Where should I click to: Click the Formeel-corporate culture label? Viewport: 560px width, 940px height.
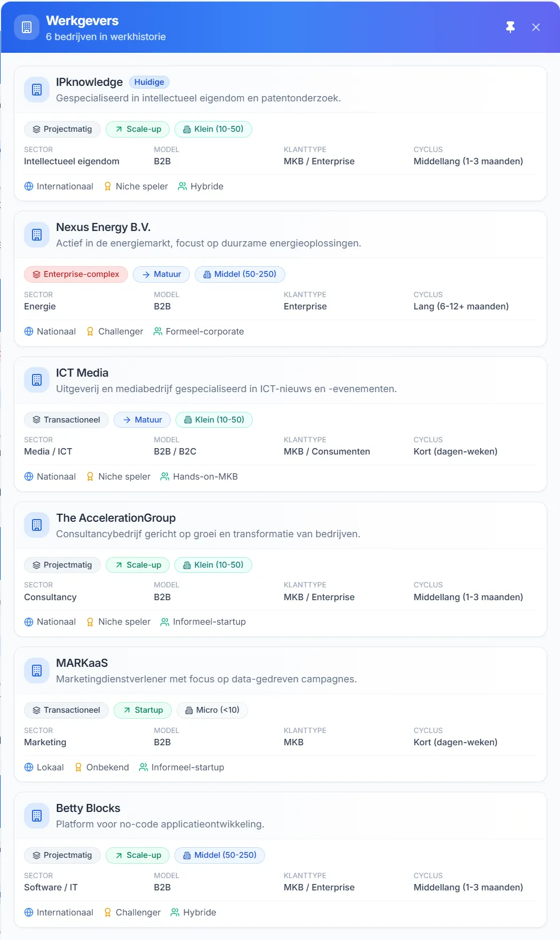click(x=204, y=331)
